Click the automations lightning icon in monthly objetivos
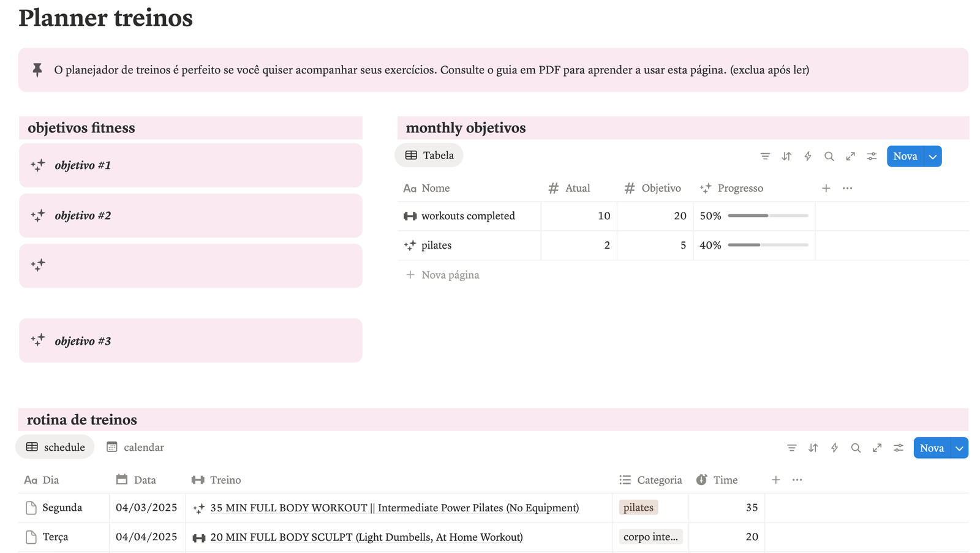This screenshot has width=980, height=553. pos(808,156)
